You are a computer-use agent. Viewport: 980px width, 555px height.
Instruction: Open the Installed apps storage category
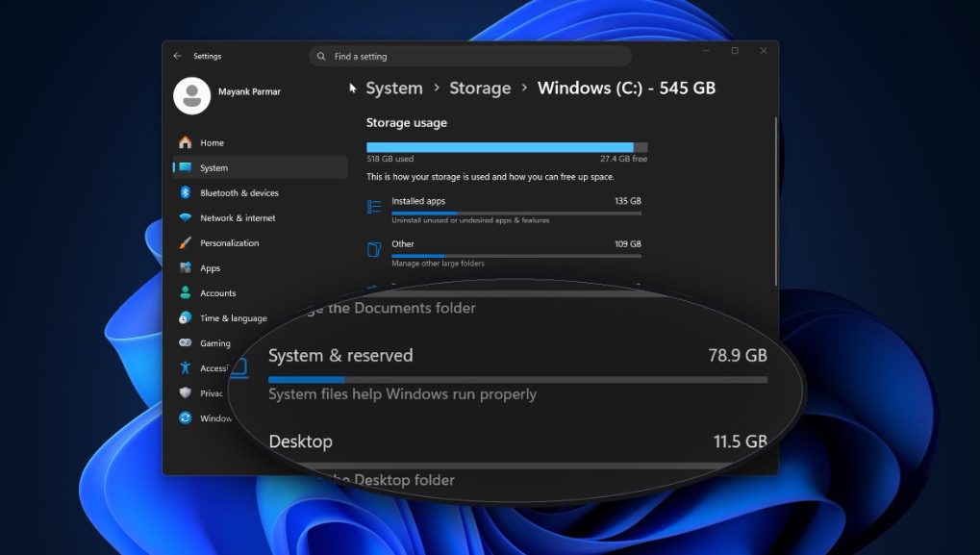point(504,210)
